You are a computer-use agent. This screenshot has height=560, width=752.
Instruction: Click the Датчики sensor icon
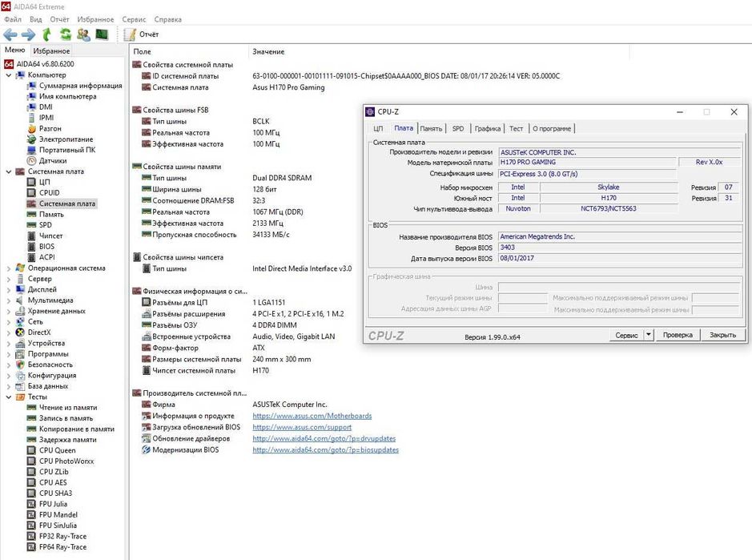click(x=32, y=161)
